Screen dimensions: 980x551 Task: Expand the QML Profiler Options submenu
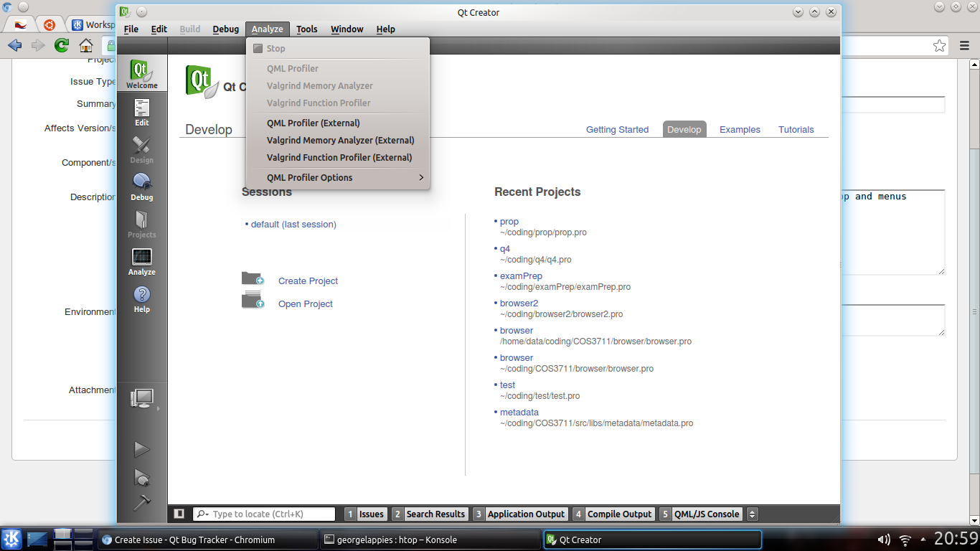click(x=338, y=177)
